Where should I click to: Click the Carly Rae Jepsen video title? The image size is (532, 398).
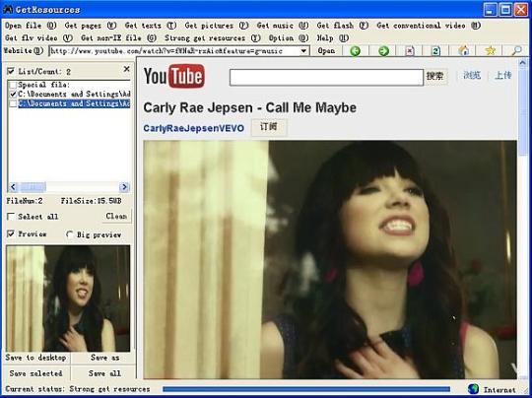(249, 108)
